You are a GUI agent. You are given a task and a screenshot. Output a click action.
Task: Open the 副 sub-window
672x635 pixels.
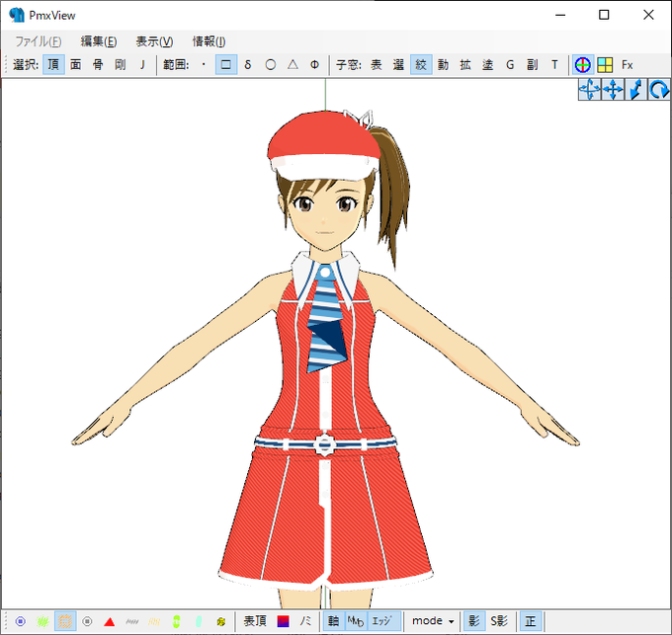tap(533, 64)
